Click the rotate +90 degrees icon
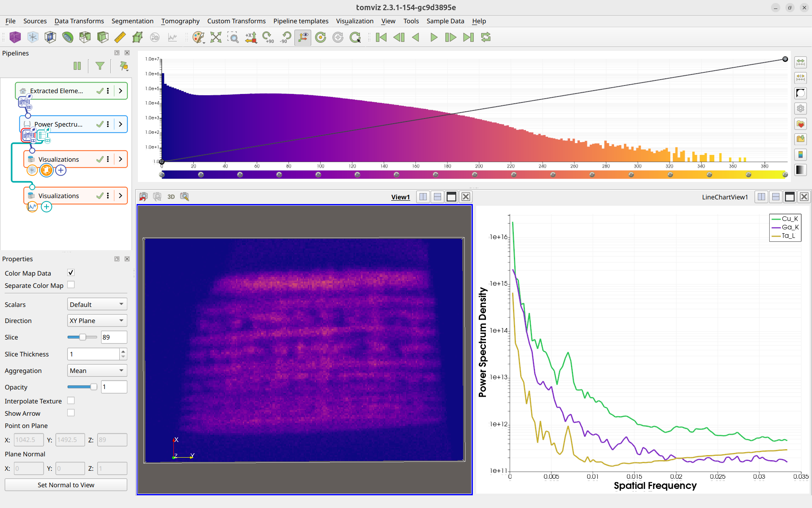Screen dimensions: 812x508 tap(268, 37)
